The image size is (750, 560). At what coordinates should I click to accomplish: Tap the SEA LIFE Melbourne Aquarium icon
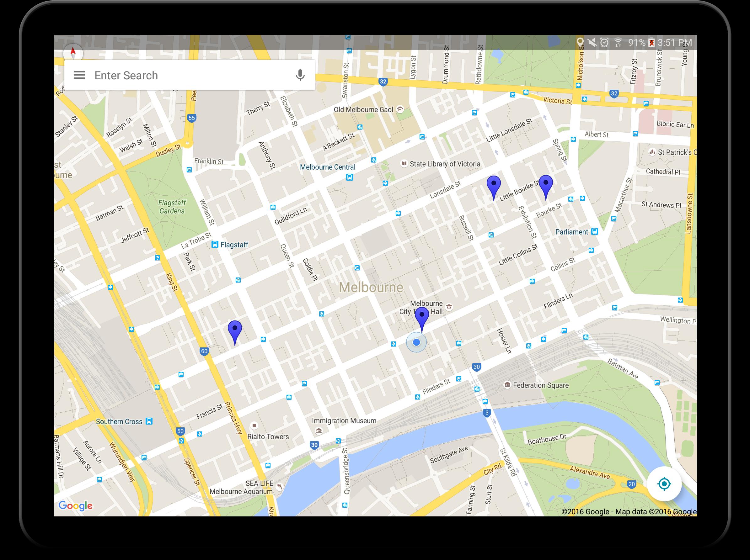(279, 487)
